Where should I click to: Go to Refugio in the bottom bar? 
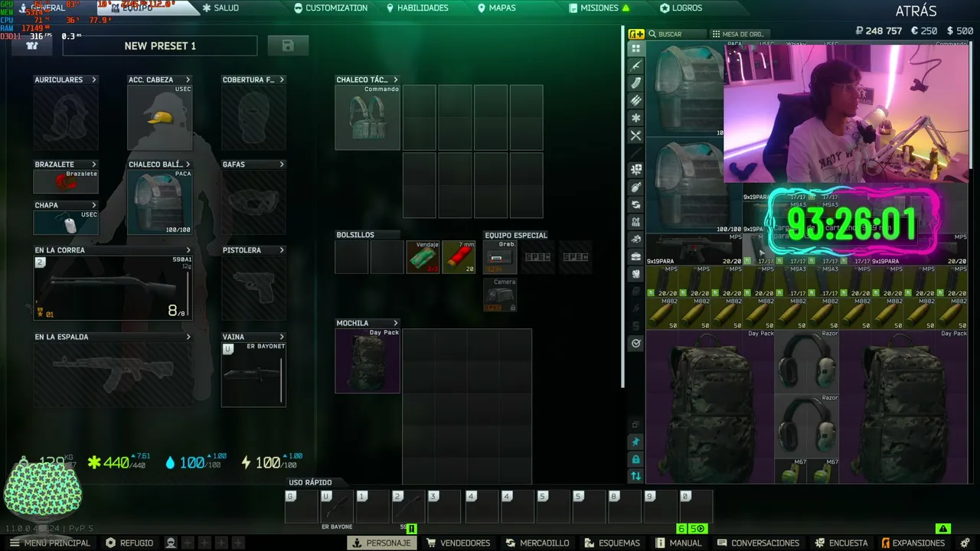click(x=129, y=543)
